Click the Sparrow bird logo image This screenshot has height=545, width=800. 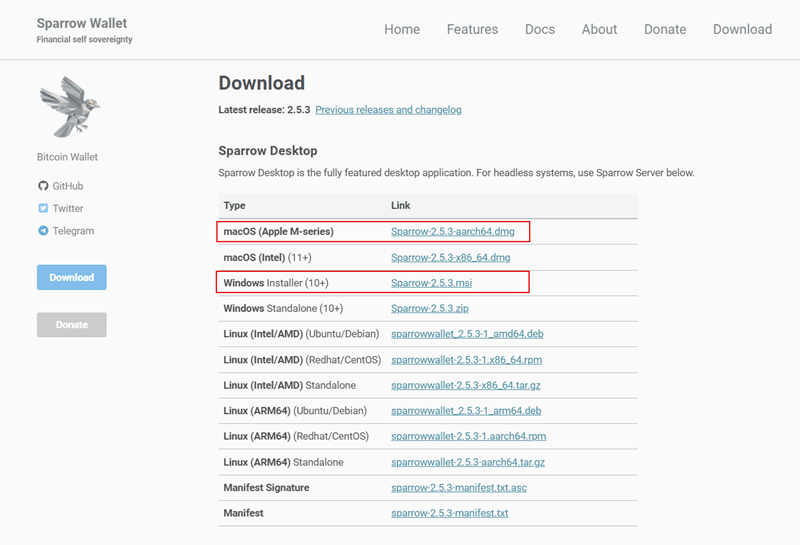click(70, 107)
